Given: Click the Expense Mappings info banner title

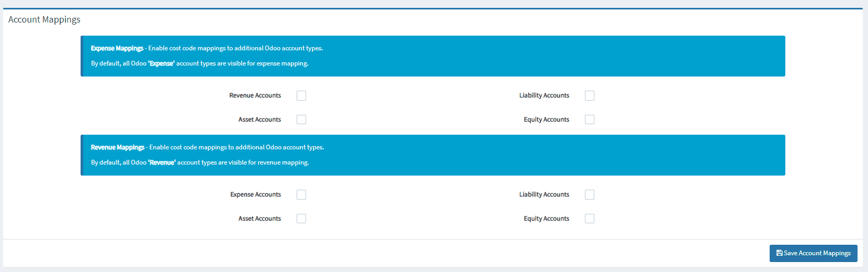Looking at the screenshot, I should click(x=117, y=48).
